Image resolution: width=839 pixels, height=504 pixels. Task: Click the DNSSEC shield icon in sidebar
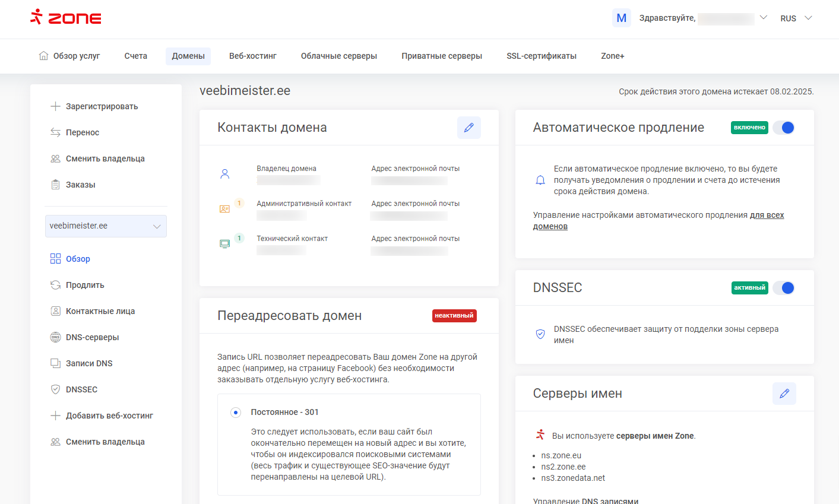pos(55,389)
